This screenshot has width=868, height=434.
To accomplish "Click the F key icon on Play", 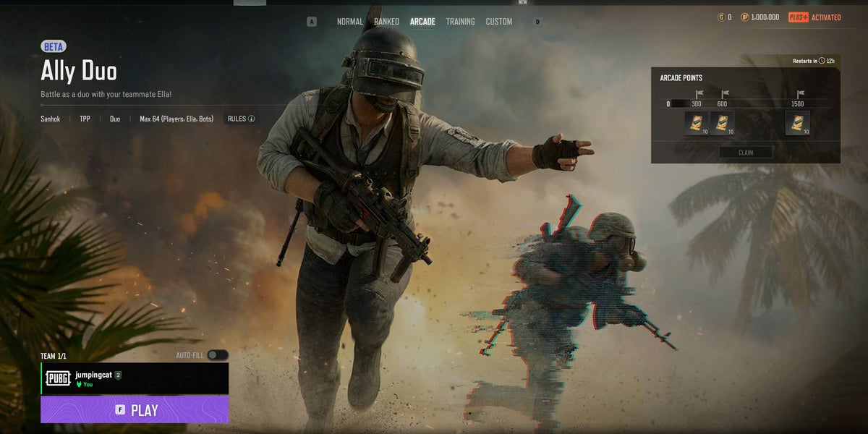I will coord(121,410).
